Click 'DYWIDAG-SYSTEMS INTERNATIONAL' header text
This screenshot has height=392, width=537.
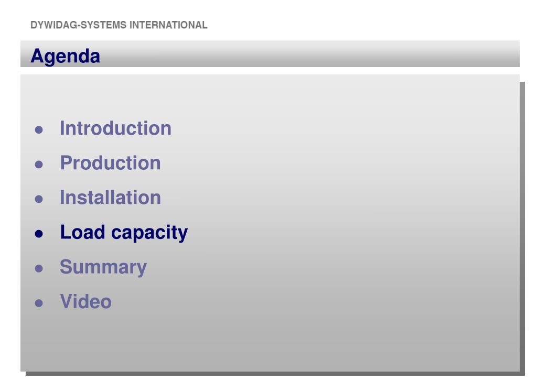119,25
